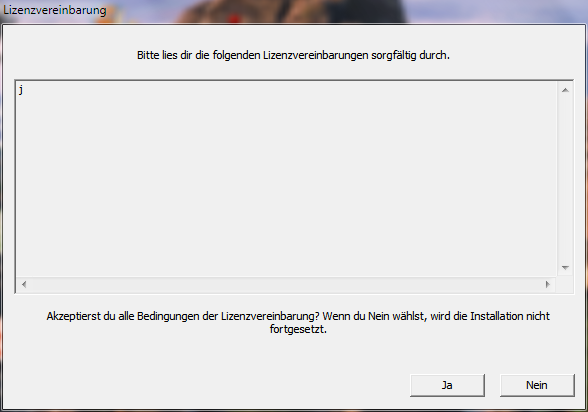
Task: Click the horizontal scrollbar's right arrow
Action: pos(548,285)
